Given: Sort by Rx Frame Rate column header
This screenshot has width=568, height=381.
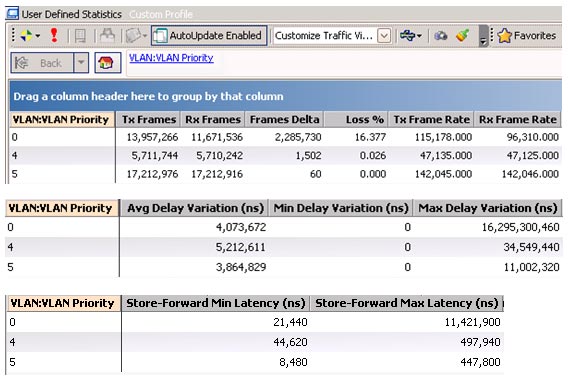Looking at the screenshot, I should point(518,120).
